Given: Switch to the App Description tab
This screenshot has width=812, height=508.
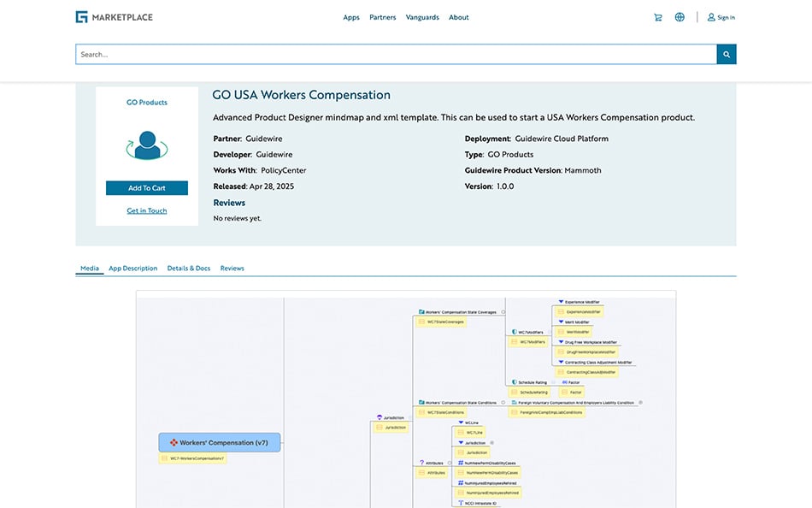Looking at the screenshot, I should point(132,268).
